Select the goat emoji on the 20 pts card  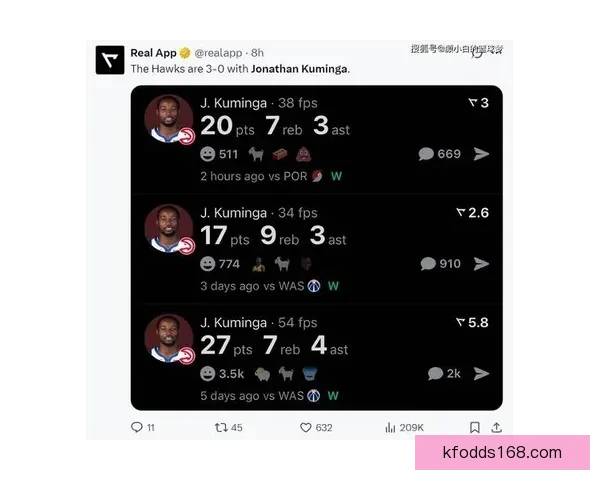pos(256,154)
